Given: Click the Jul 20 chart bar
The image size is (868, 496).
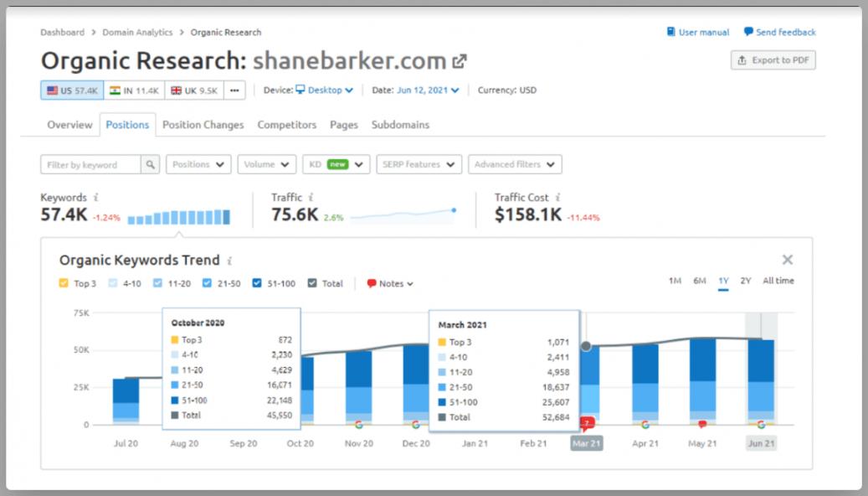Looking at the screenshot, I should point(126,401).
